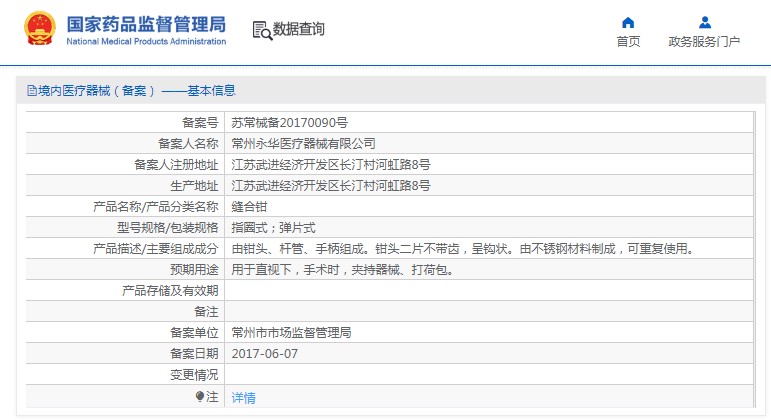771x420 pixels.
Task: Click the national emblem logo
Action: click(x=39, y=29)
